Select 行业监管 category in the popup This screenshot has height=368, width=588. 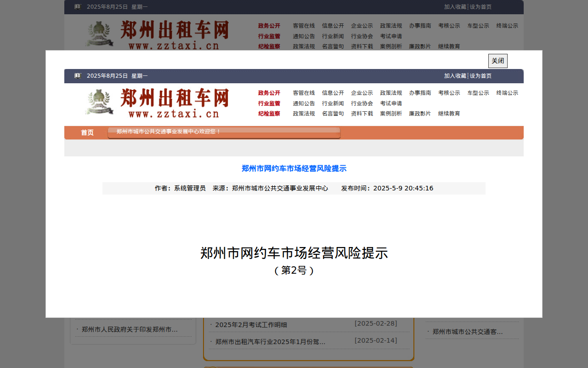click(269, 103)
